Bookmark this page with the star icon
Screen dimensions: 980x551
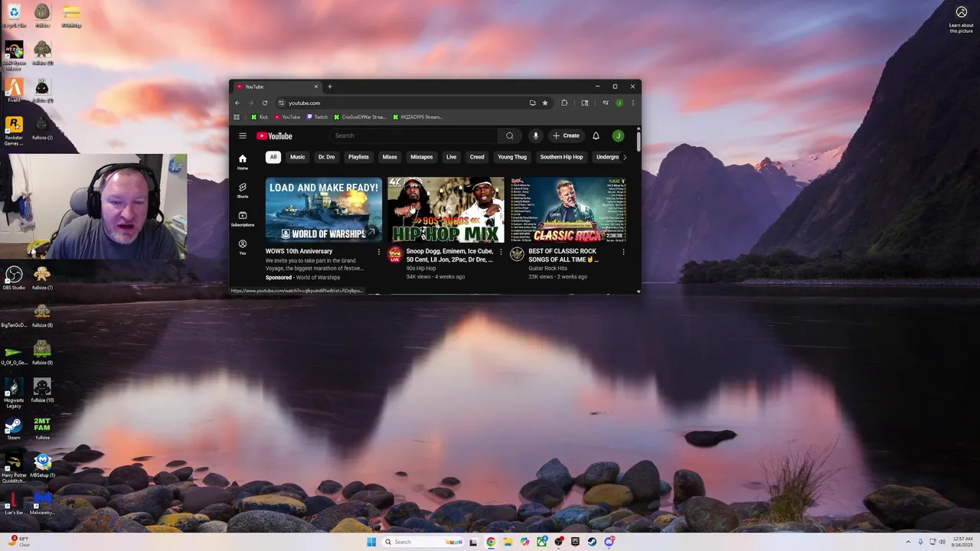point(545,103)
